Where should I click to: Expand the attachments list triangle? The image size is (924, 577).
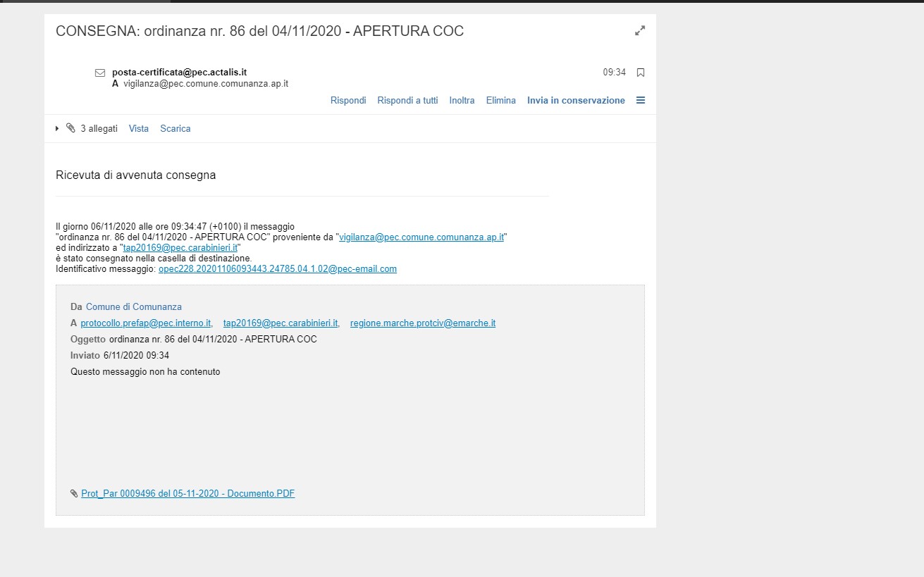click(x=58, y=128)
